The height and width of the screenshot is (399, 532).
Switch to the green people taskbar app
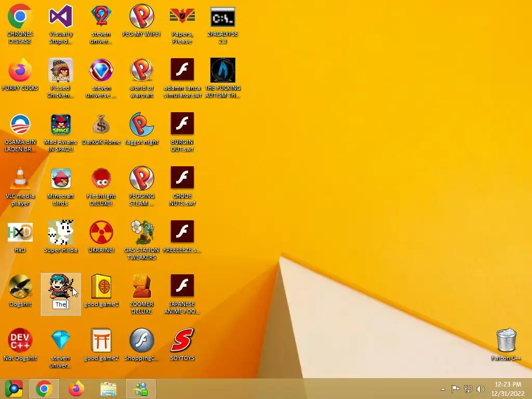(141, 389)
